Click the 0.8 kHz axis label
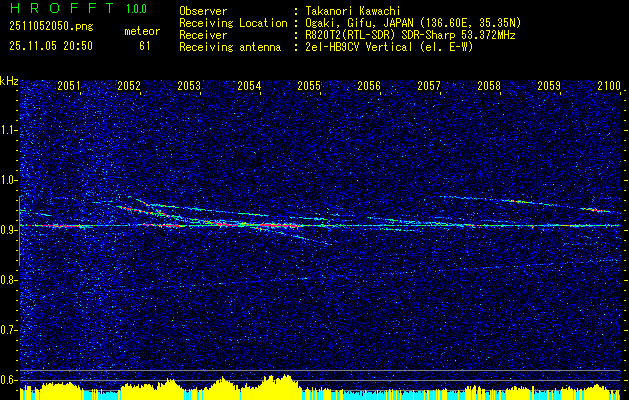Screen dimensions: 629x400 pyautogui.click(x=9, y=280)
